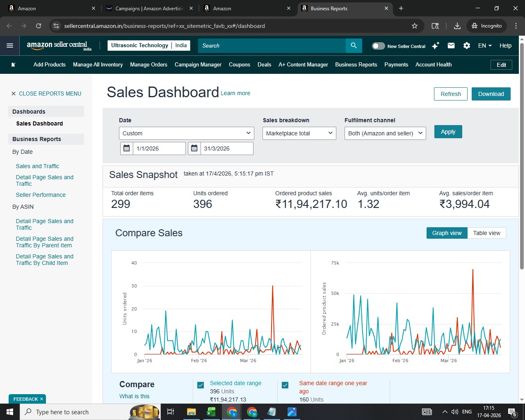525x420 pixels.
Task: Open the Manage Orders menu
Action: point(148,65)
